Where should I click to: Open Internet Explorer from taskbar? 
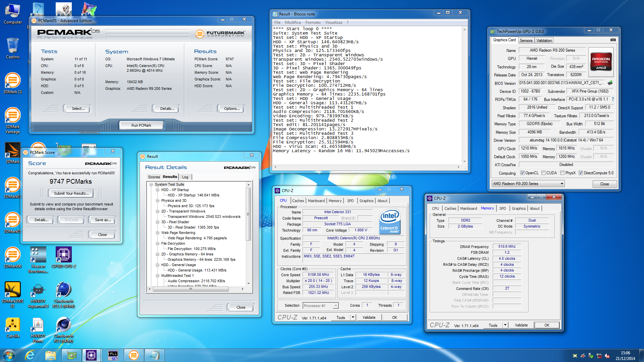pyautogui.click(x=30, y=355)
